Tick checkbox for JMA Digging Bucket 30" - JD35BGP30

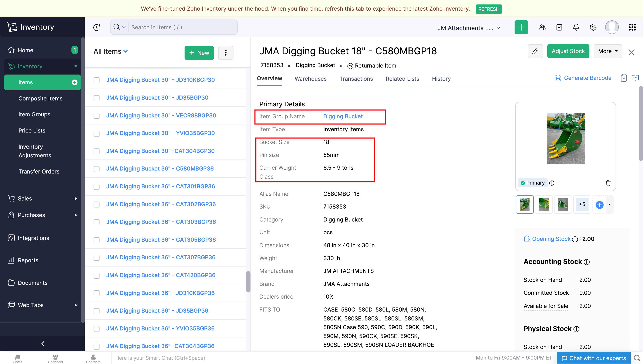pos(97,98)
